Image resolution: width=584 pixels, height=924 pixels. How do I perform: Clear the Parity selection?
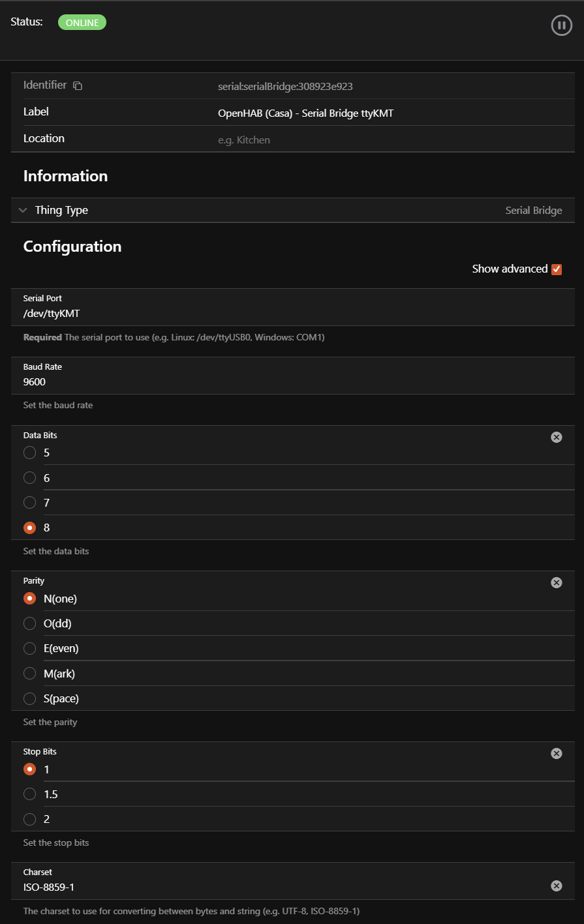(556, 582)
